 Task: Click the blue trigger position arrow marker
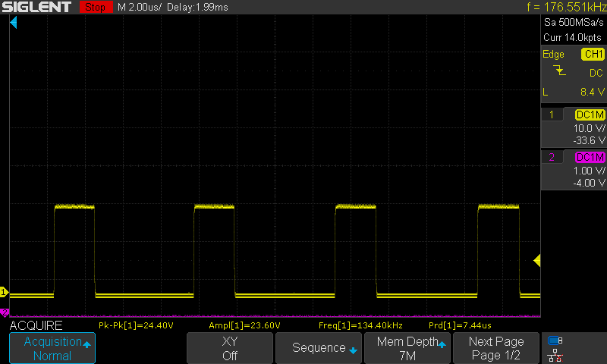(14, 23)
